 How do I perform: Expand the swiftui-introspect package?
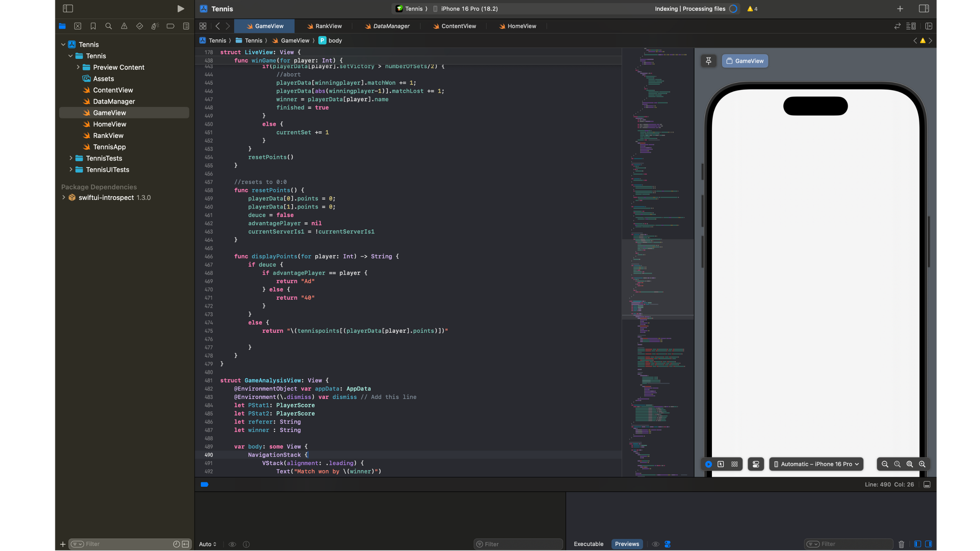[64, 198]
